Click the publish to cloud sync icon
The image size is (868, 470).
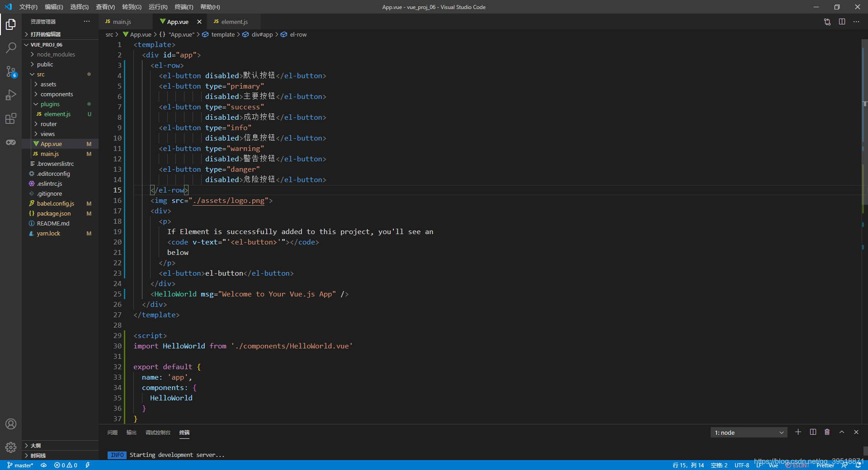[44, 465]
